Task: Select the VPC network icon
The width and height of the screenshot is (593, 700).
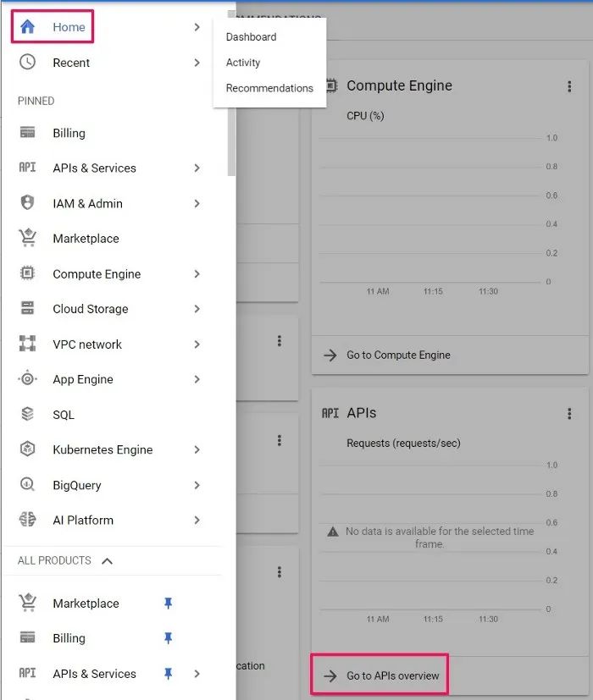Action: (27, 344)
